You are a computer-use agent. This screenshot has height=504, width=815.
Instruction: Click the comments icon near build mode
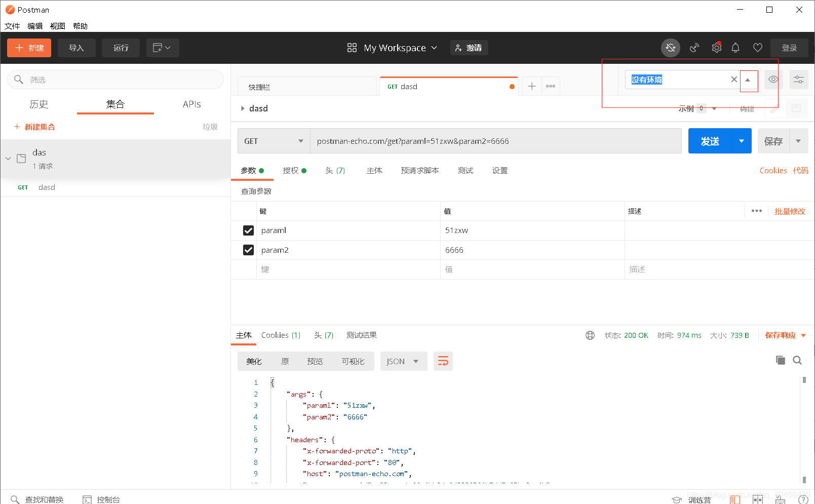tap(796, 108)
